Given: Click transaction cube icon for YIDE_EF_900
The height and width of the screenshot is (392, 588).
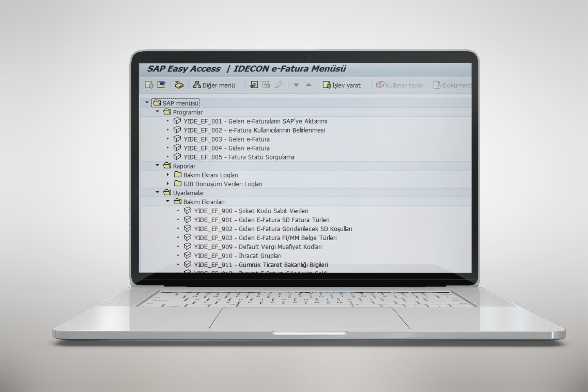Looking at the screenshot, I should coord(188,211).
